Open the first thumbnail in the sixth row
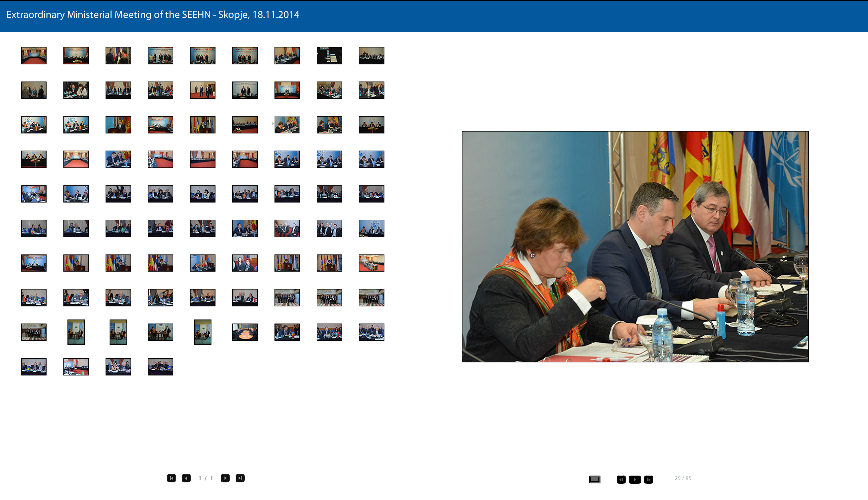The width and height of the screenshot is (868, 500). tap(34, 228)
